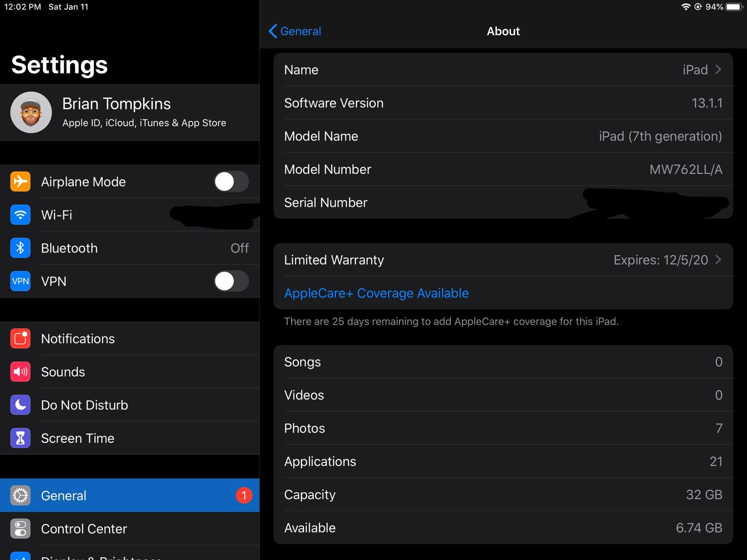This screenshot has width=747, height=560.
Task: Tap the About page title
Action: tap(503, 31)
